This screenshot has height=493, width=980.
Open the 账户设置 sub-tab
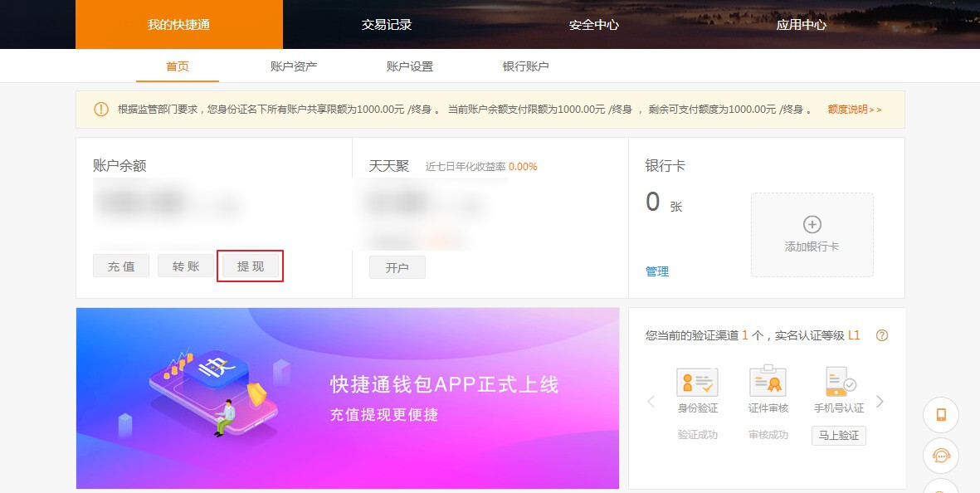[x=410, y=66]
